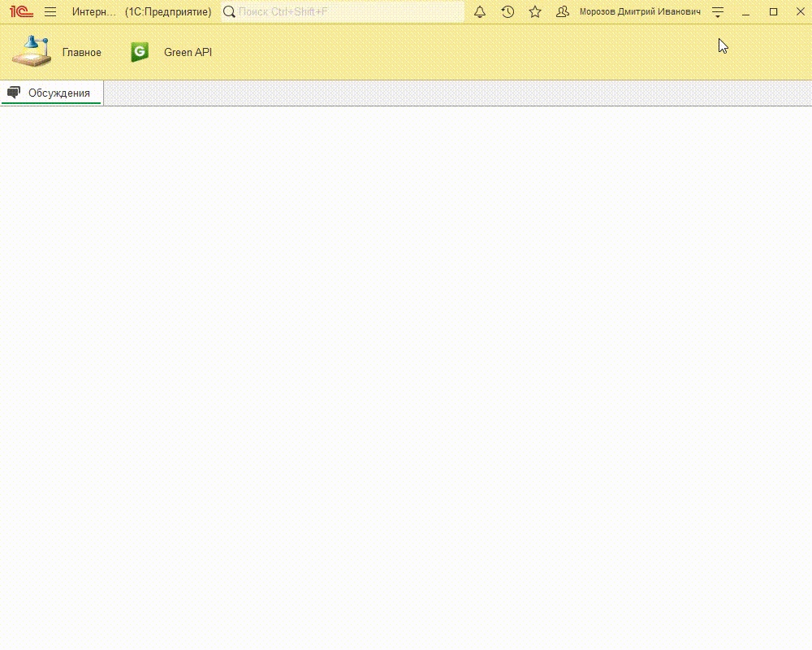Maximize the 1C application window

773,12
